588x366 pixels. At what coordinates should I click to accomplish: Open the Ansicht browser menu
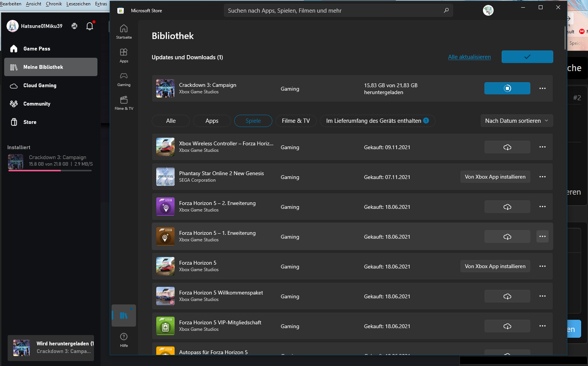click(x=34, y=4)
